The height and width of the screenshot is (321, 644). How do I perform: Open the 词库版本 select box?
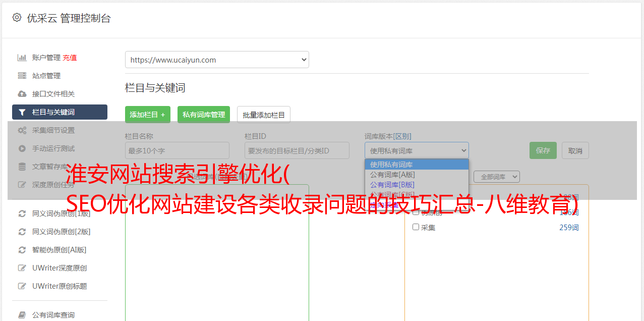[417, 150]
